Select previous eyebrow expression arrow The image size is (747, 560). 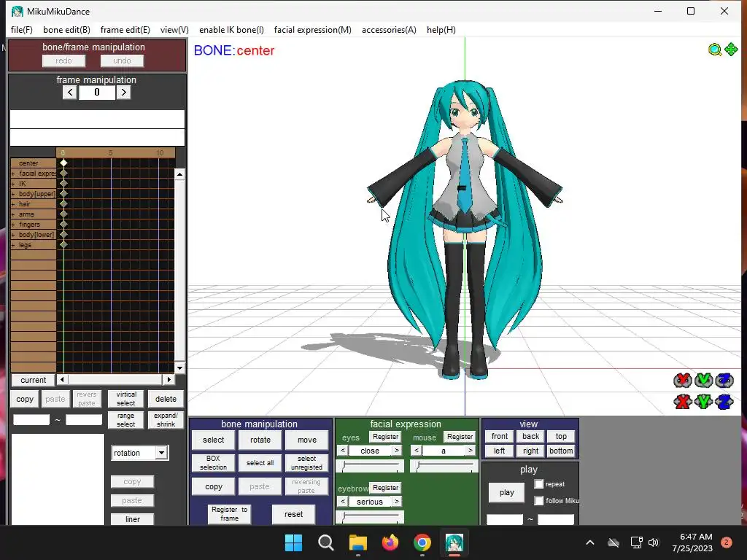[x=343, y=502]
